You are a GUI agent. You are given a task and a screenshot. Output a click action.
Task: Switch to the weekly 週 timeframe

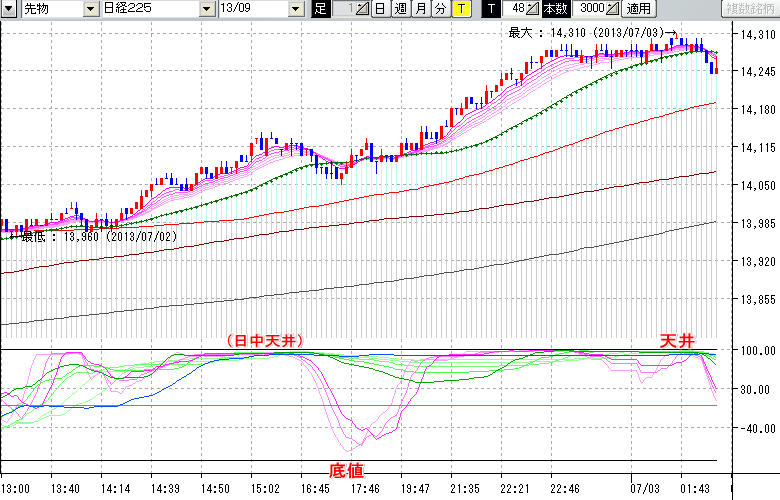(400, 9)
